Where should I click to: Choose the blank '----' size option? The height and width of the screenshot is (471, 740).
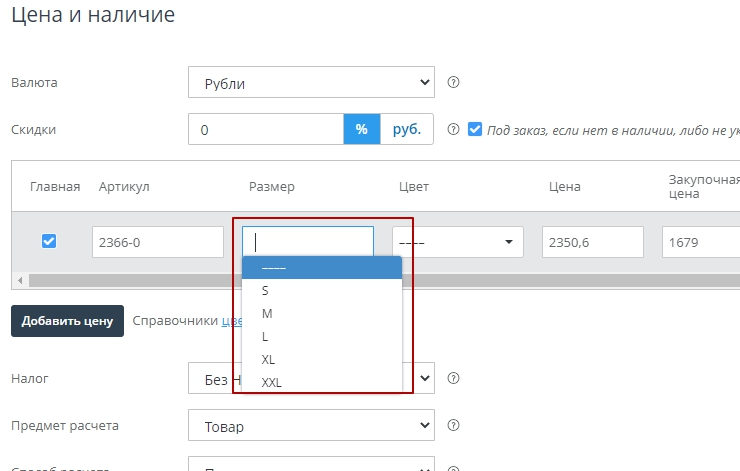[273, 268]
